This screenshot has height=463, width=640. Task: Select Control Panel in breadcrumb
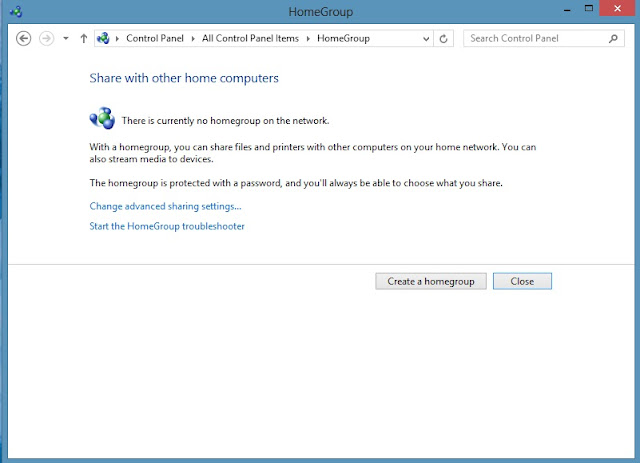[x=155, y=38]
